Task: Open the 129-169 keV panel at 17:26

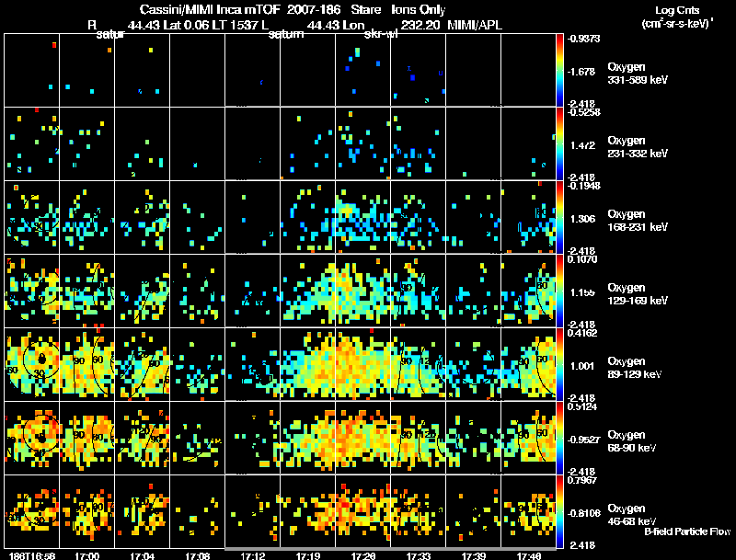Action: click(x=362, y=291)
